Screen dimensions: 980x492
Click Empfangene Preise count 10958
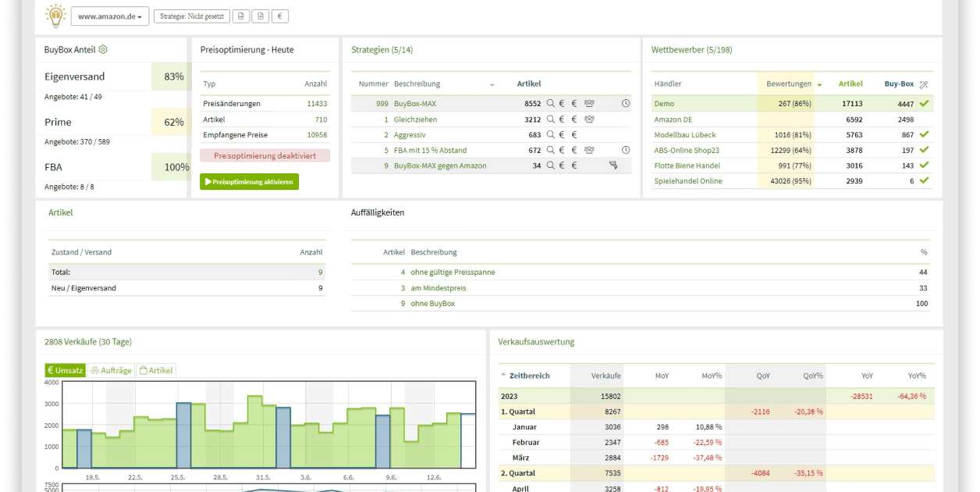pyautogui.click(x=317, y=134)
